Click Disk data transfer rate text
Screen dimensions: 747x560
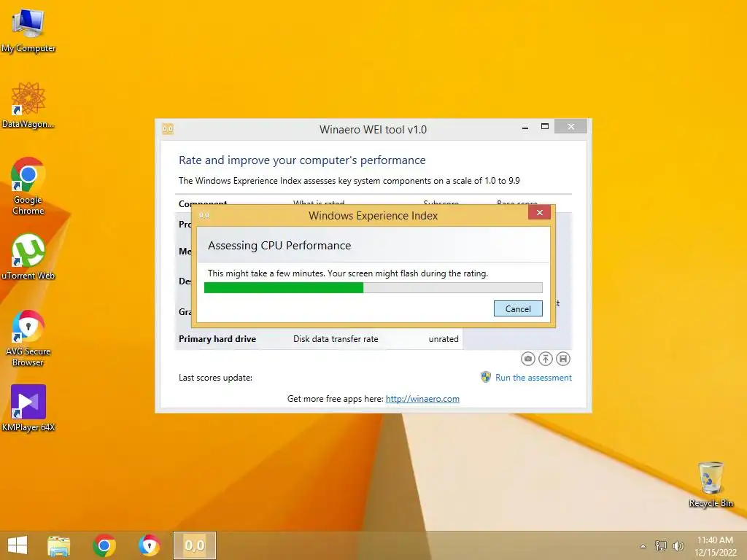(x=336, y=339)
